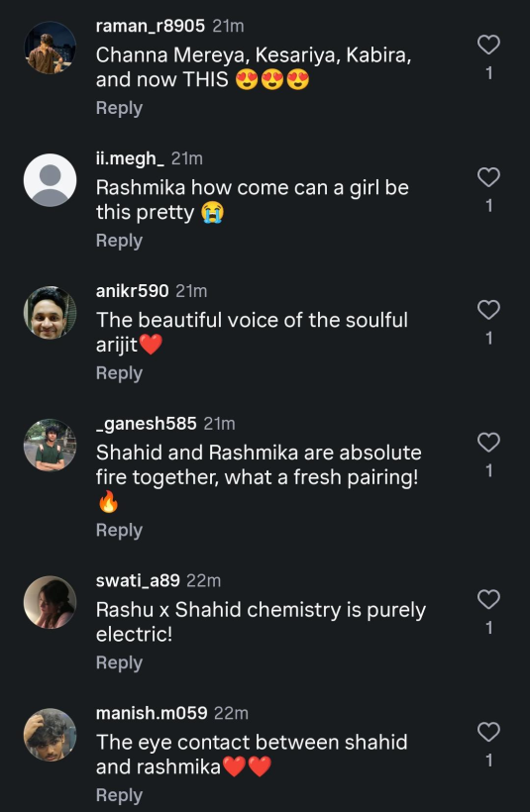Open the manish.m059 username link

(152, 713)
